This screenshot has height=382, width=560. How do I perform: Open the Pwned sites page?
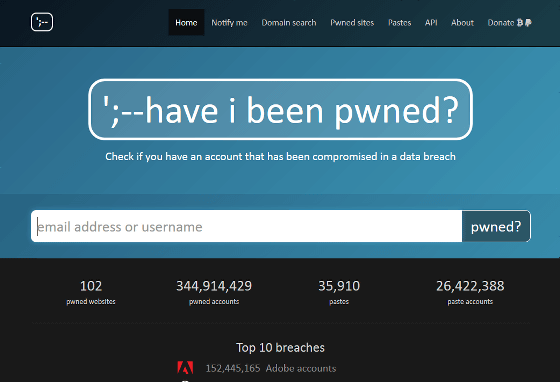click(x=352, y=22)
